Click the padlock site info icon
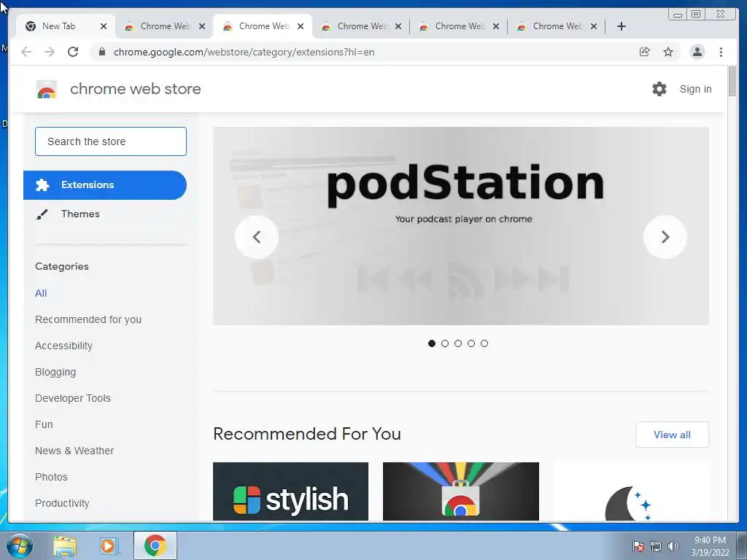The width and height of the screenshot is (747, 560). (102, 52)
